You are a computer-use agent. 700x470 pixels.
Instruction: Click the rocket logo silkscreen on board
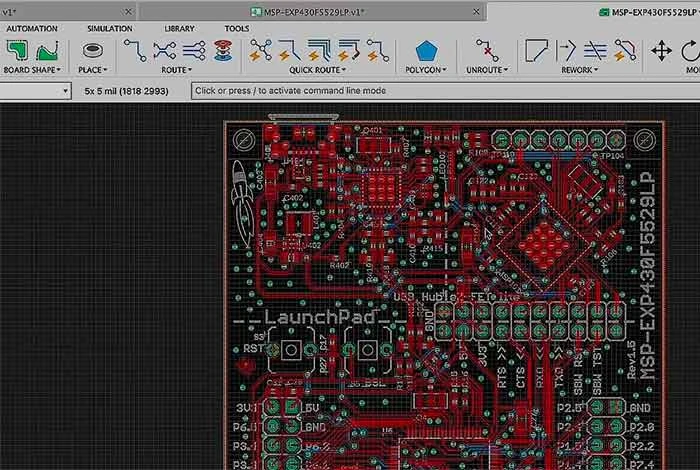242,203
